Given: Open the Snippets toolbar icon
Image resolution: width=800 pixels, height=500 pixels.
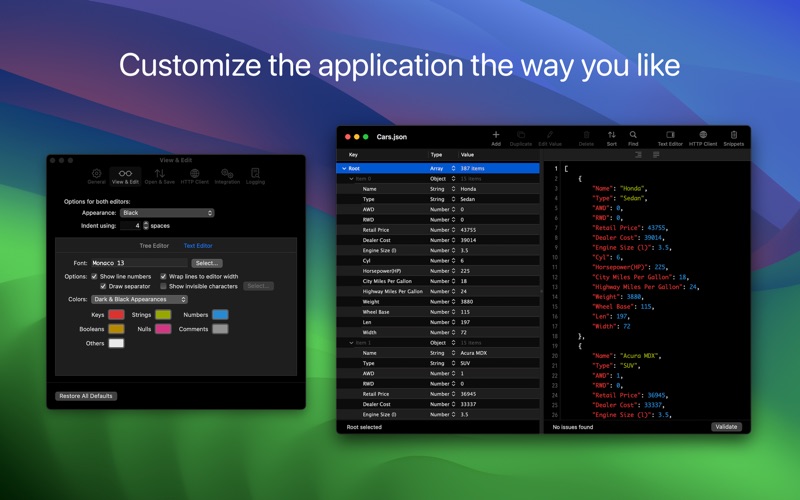Looking at the screenshot, I should (x=733, y=135).
